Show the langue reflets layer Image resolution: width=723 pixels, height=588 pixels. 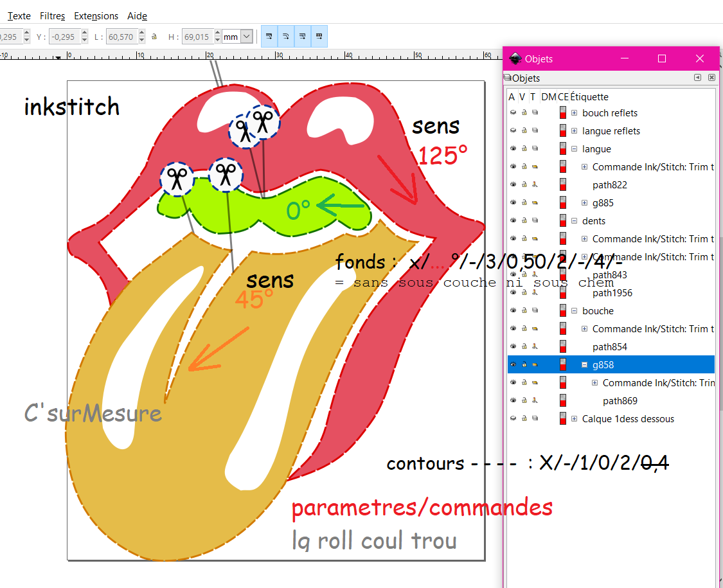coord(513,130)
